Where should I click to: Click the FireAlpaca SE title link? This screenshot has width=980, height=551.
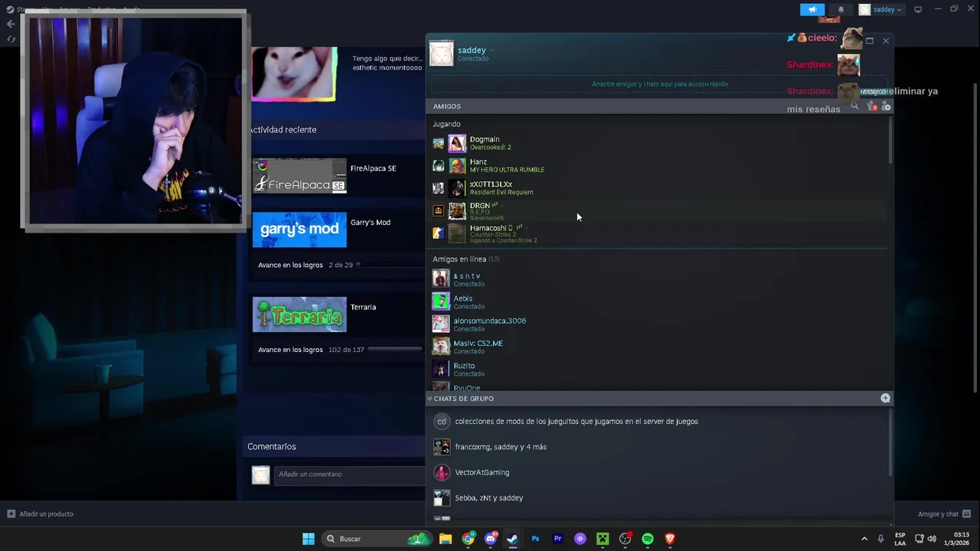[373, 168]
